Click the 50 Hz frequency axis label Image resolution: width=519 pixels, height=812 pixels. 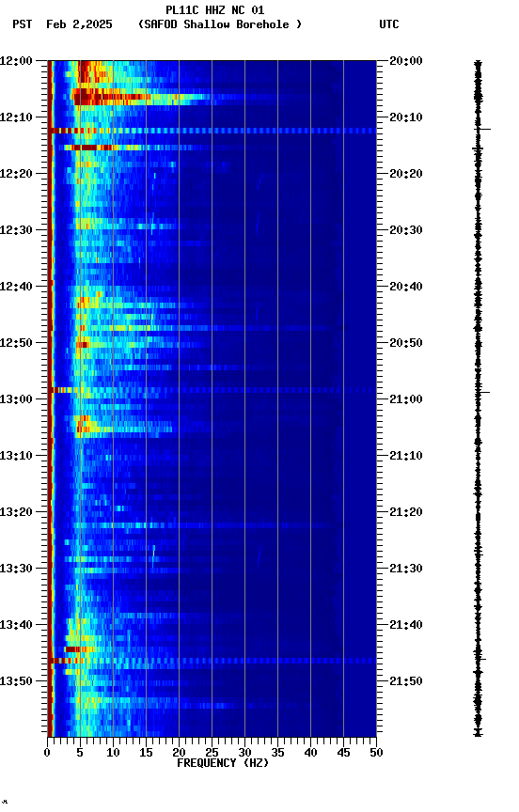point(376,753)
